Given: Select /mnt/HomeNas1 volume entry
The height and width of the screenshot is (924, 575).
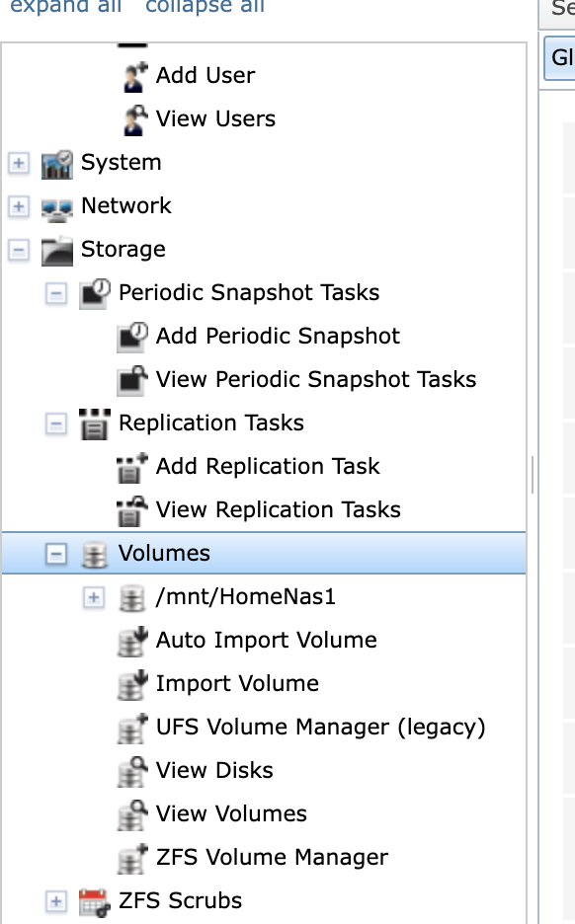Looking at the screenshot, I should 245,597.
